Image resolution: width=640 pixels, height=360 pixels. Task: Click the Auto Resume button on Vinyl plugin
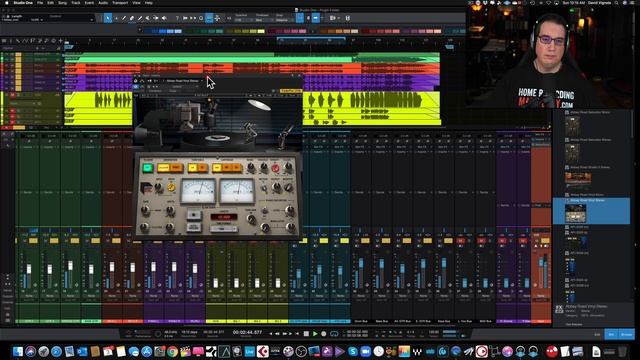pyautogui.click(x=194, y=227)
